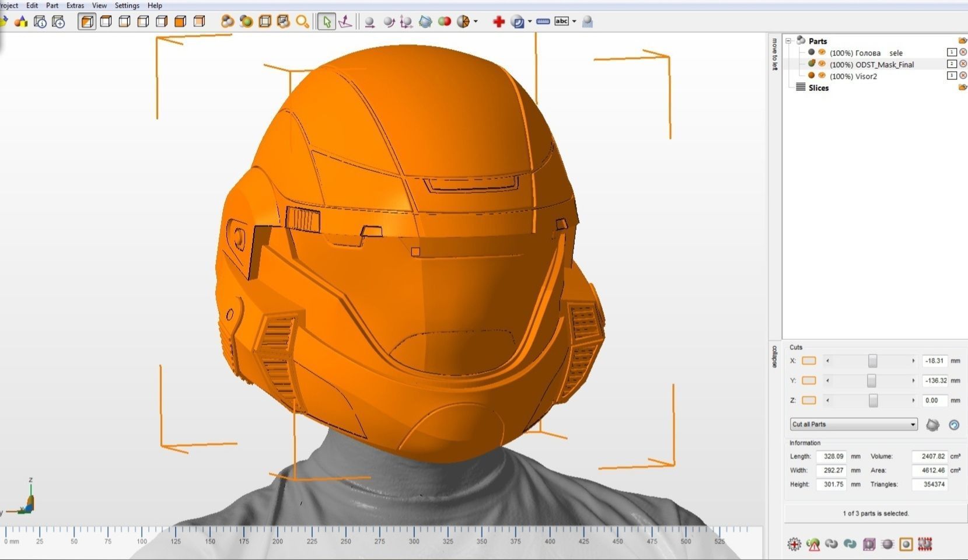Toggle visibility eye of Голова part

coord(822,52)
